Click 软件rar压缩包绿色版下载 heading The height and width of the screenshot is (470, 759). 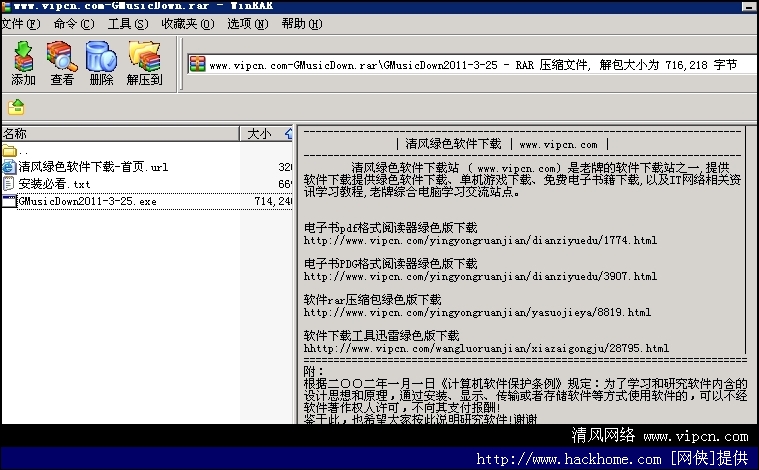click(373, 300)
